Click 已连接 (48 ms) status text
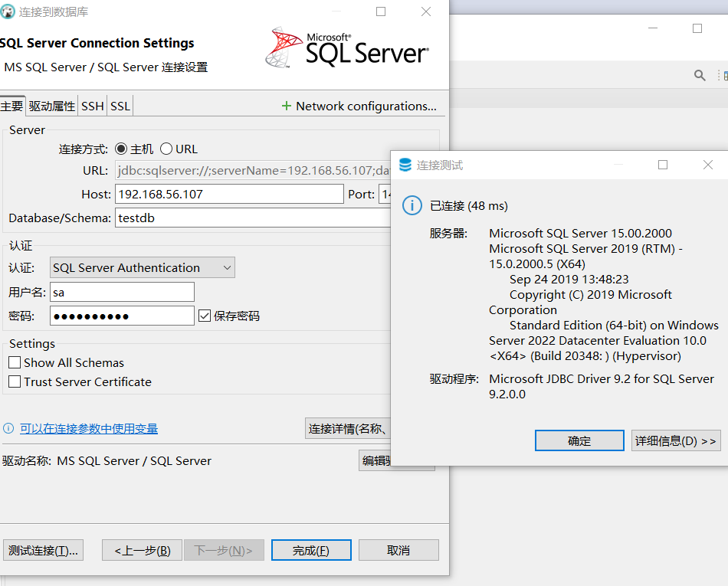 pos(469,205)
